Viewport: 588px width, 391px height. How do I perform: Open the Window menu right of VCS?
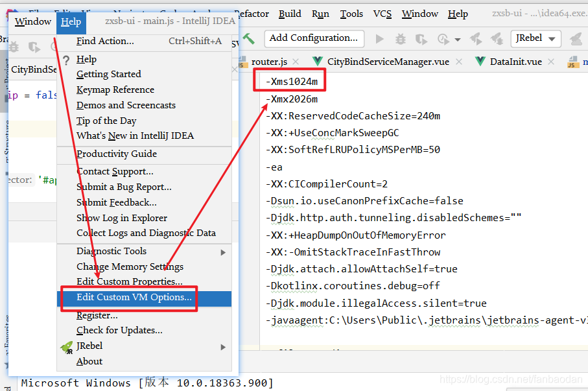tap(420, 14)
